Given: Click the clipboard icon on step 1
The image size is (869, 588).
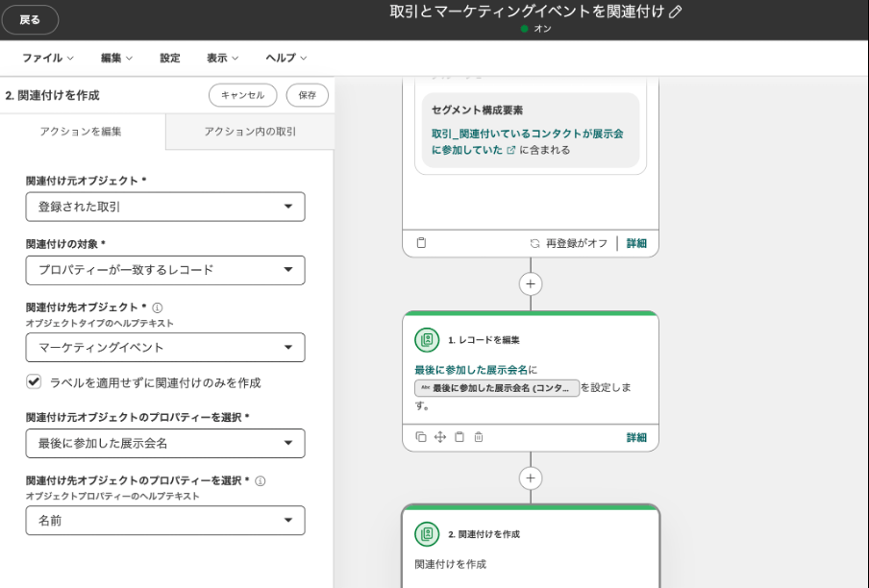Looking at the screenshot, I should tap(459, 437).
